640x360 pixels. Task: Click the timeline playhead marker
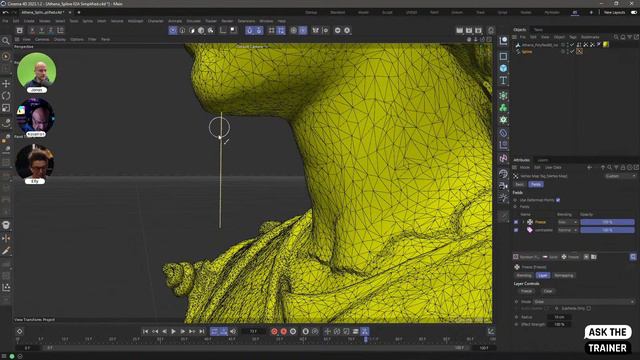(x=365, y=339)
